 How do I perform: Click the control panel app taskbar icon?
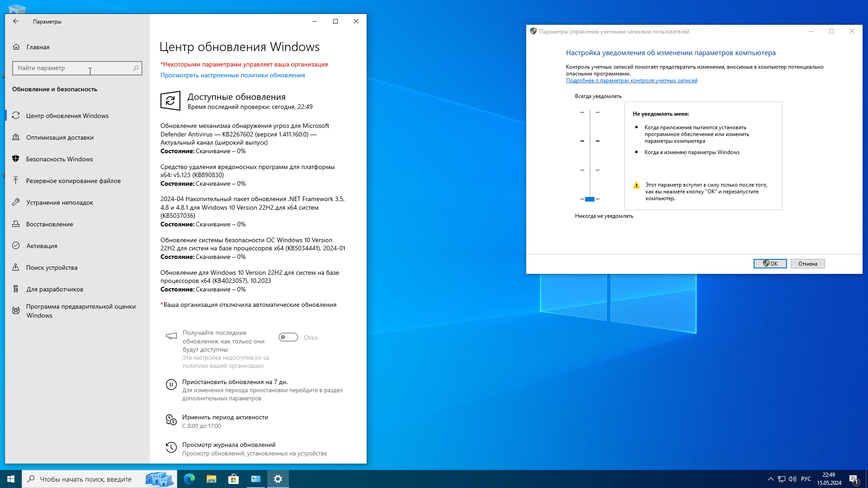tap(256, 479)
